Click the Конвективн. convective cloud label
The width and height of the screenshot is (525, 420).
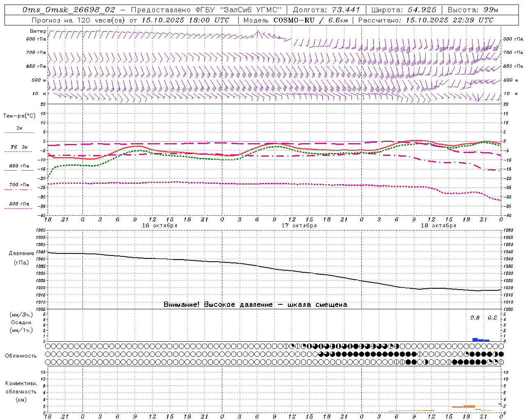(x=21, y=383)
